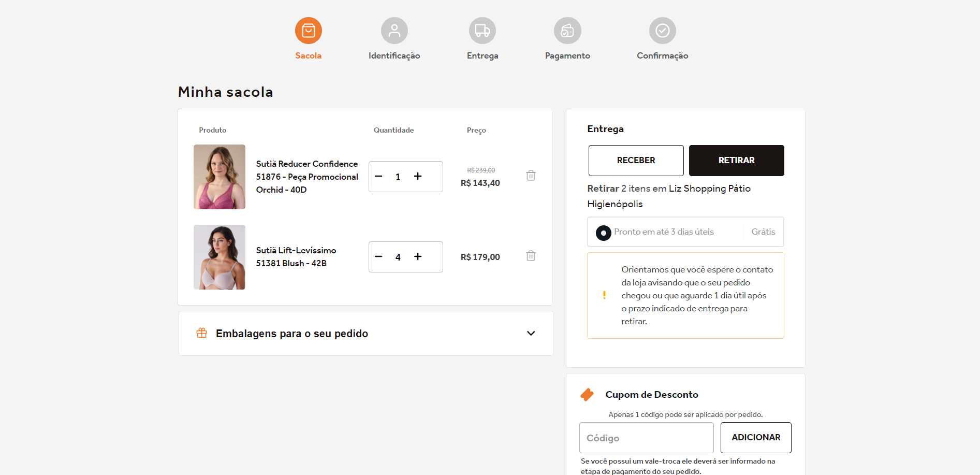Select the 'Pronto em até 3 dias úteis' radio
The width and height of the screenshot is (980, 475).
coord(604,233)
